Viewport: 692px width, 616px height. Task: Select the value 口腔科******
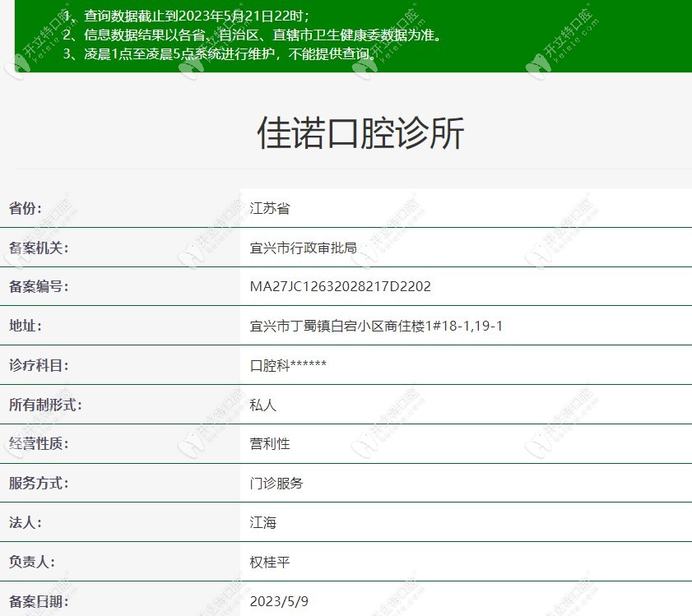pos(288,365)
